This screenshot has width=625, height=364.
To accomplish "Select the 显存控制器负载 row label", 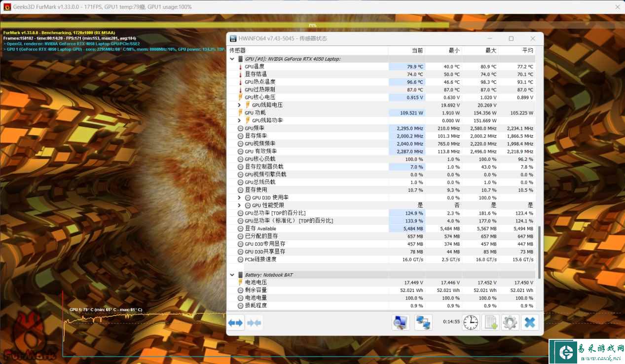I will (264, 167).
